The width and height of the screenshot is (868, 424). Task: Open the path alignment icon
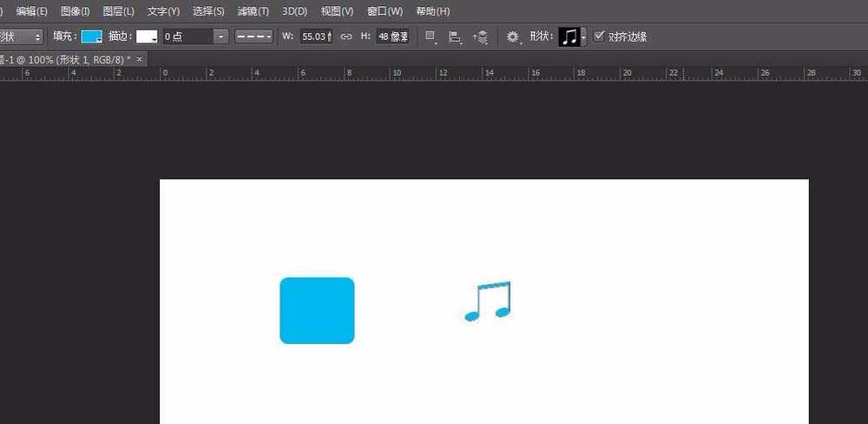(x=455, y=36)
